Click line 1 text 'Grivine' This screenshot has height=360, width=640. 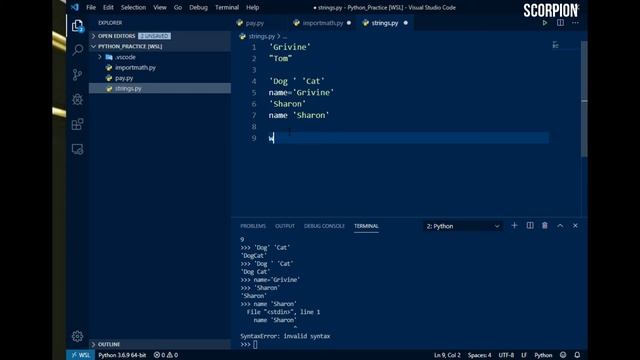(x=290, y=47)
